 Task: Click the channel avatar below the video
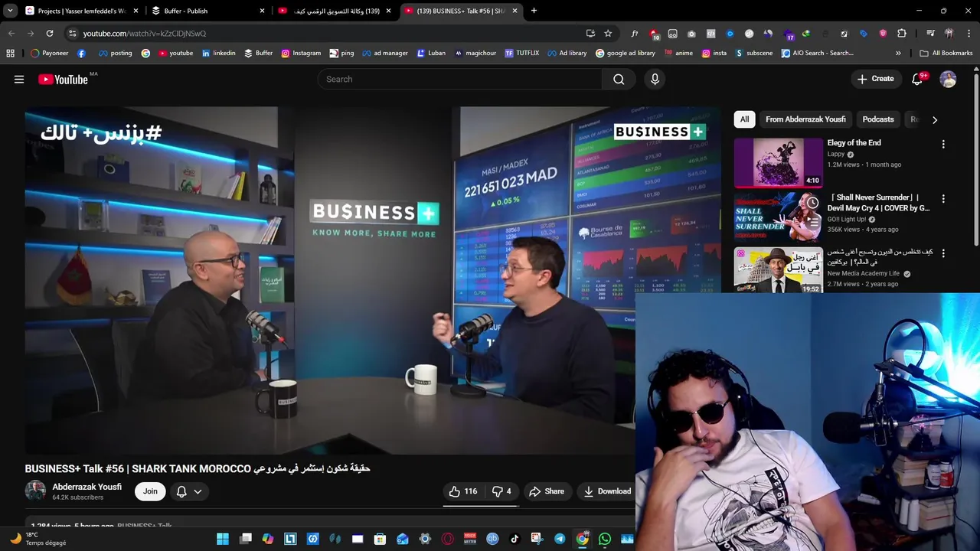pyautogui.click(x=35, y=491)
